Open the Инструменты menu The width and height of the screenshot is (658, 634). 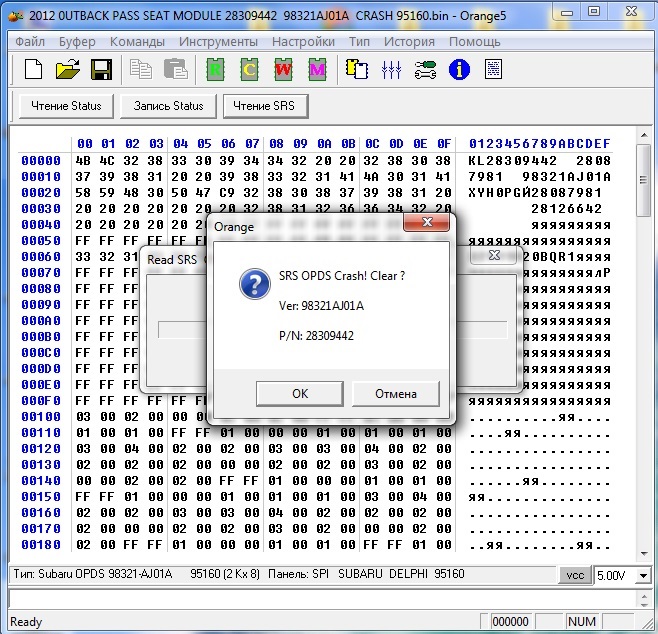[x=218, y=42]
